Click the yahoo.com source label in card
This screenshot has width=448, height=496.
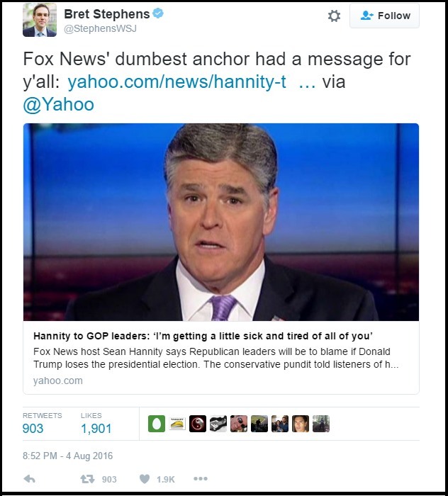point(58,381)
